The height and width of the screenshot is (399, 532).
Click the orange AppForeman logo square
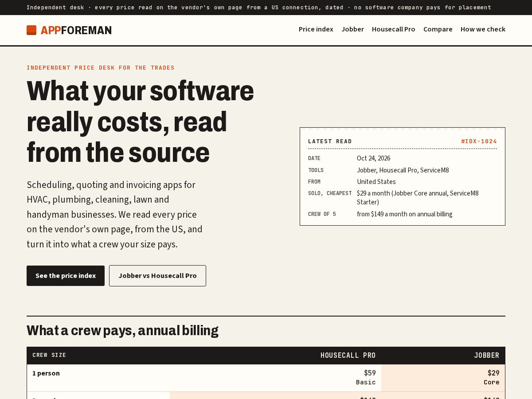click(31, 30)
